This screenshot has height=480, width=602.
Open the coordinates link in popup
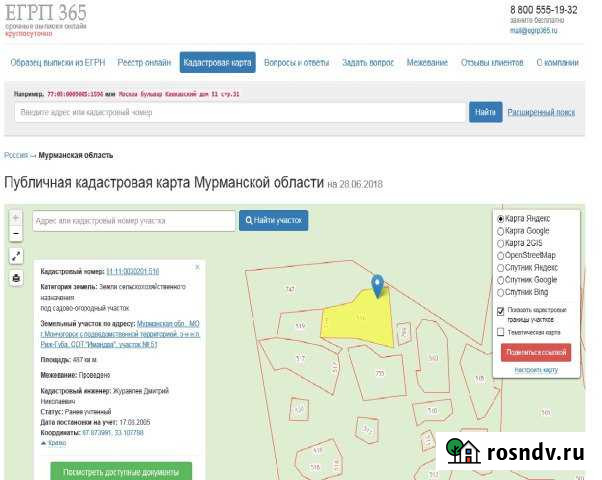coord(113,433)
